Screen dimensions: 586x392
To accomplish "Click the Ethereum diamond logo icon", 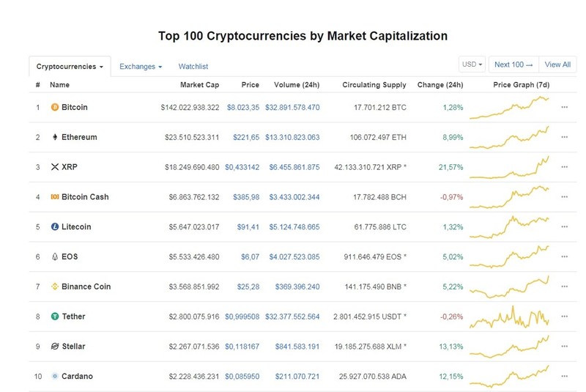I will coord(55,137).
